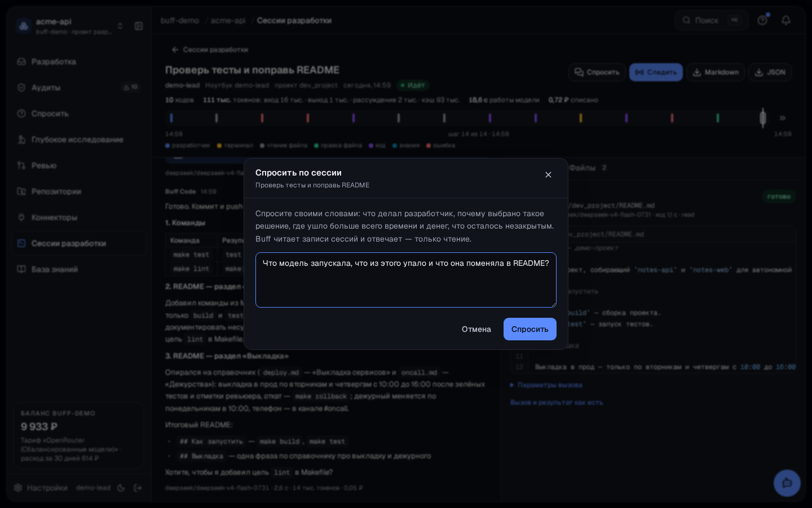Focus the question text area

pos(406,280)
